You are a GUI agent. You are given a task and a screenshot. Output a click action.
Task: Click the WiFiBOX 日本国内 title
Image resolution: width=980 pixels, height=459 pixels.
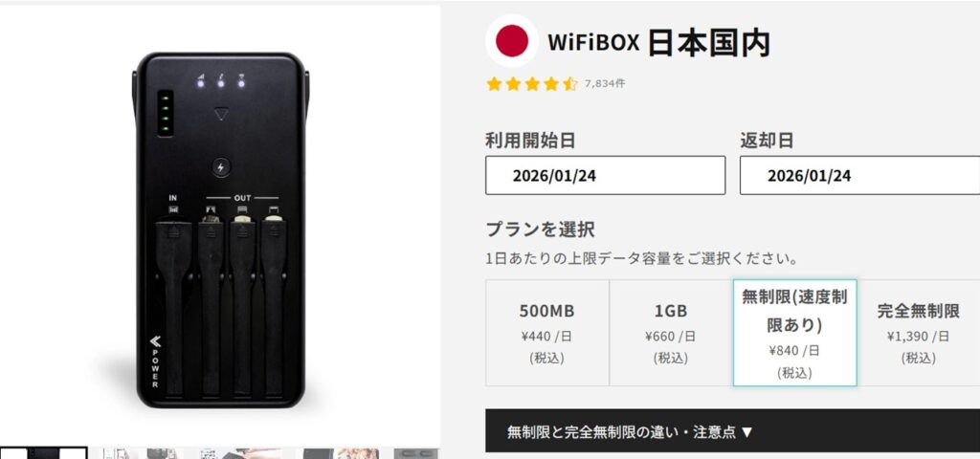(658, 42)
